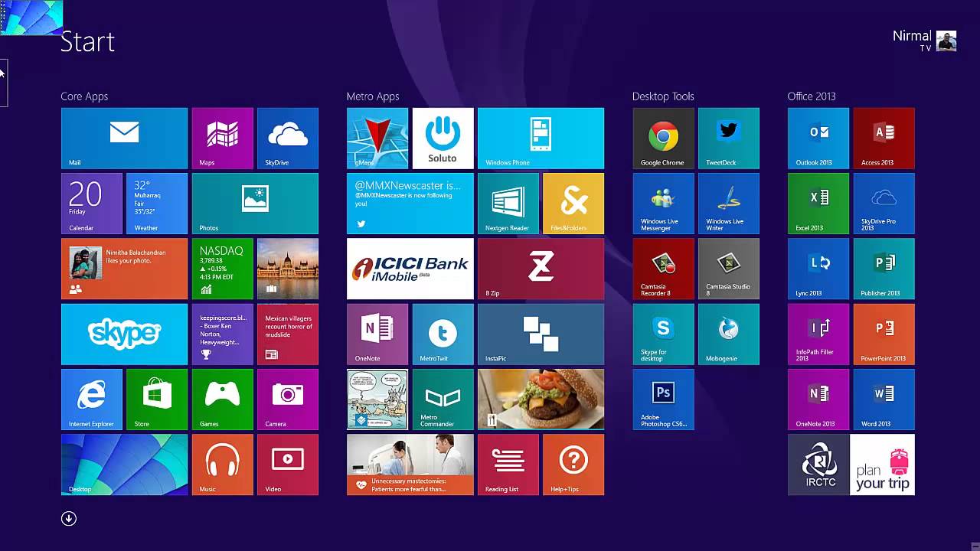Launch the MetroTwit tile
Screen dimensions: 980x551
tap(443, 334)
